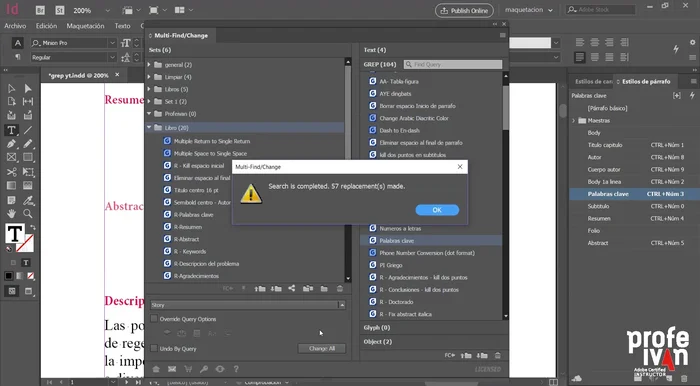Click the mail envelope icon in panel footer
The width and height of the screenshot is (700, 386).
(172, 369)
